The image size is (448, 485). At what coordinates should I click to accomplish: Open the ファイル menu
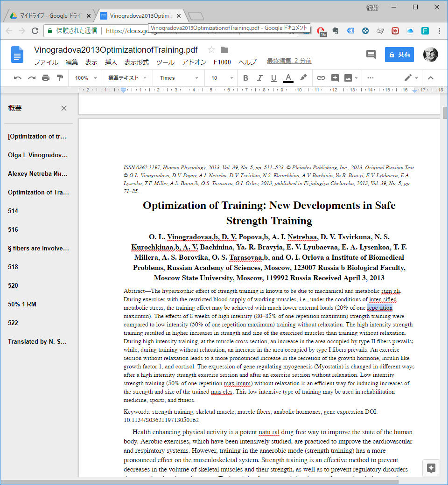tap(46, 62)
